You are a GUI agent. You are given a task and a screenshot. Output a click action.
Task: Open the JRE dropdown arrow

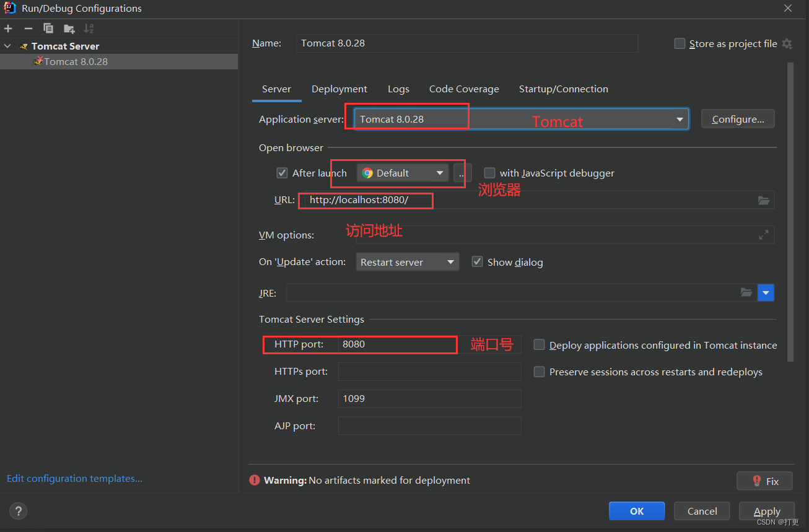pos(766,292)
